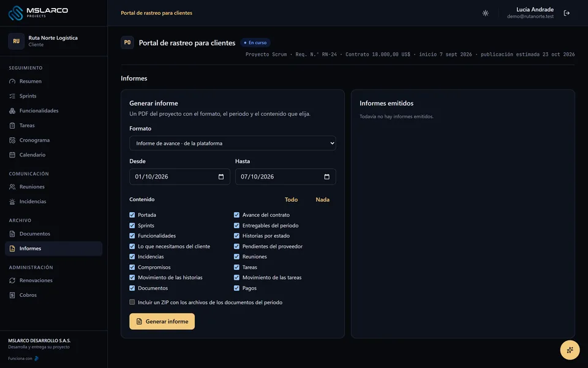This screenshot has height=368, width=588.
Task: Toggle the Pagos checkbox
Action: coord(236,288)
